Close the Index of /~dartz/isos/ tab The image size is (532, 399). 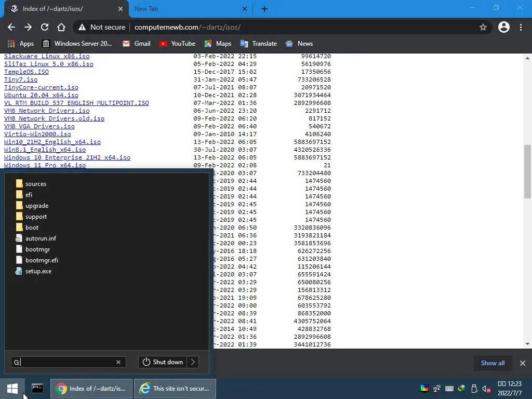tap(121, 9)
